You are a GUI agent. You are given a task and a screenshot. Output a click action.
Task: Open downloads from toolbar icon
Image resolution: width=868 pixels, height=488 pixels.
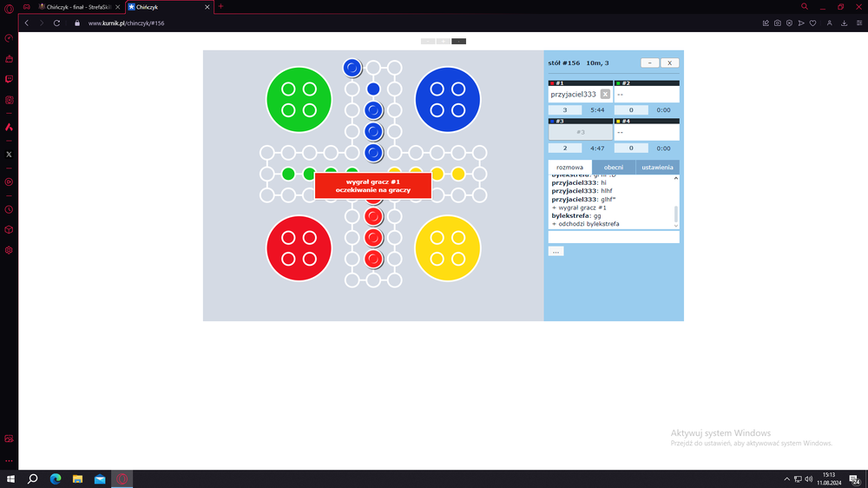(844, 23)
